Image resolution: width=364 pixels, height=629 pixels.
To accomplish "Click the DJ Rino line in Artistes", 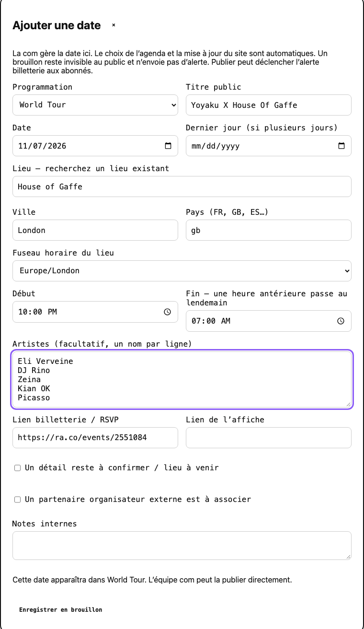I will pyautogui.click(x=34, y=371).
